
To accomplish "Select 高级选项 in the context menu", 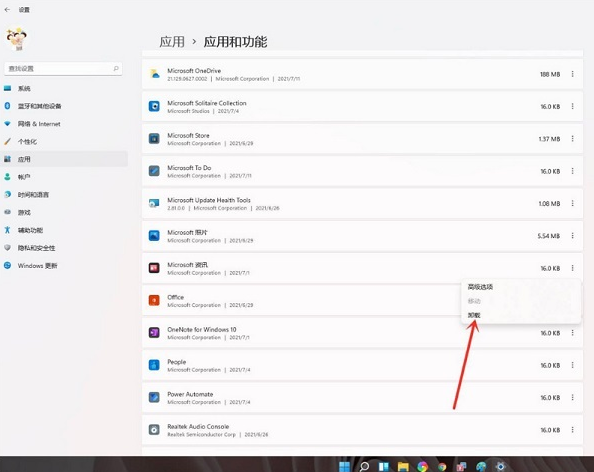I will [x=480, y=287].
